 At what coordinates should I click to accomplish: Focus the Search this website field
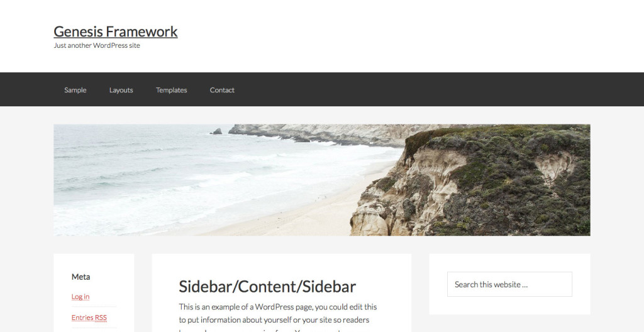[509, 284]
